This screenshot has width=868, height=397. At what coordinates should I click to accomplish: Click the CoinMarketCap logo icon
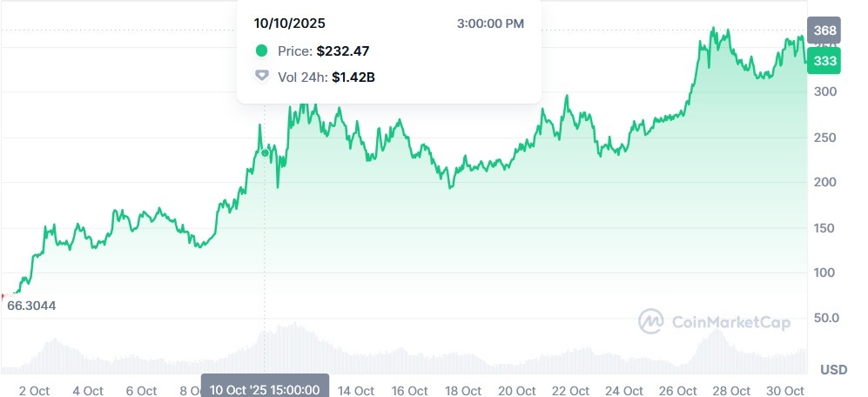(651, 321)
